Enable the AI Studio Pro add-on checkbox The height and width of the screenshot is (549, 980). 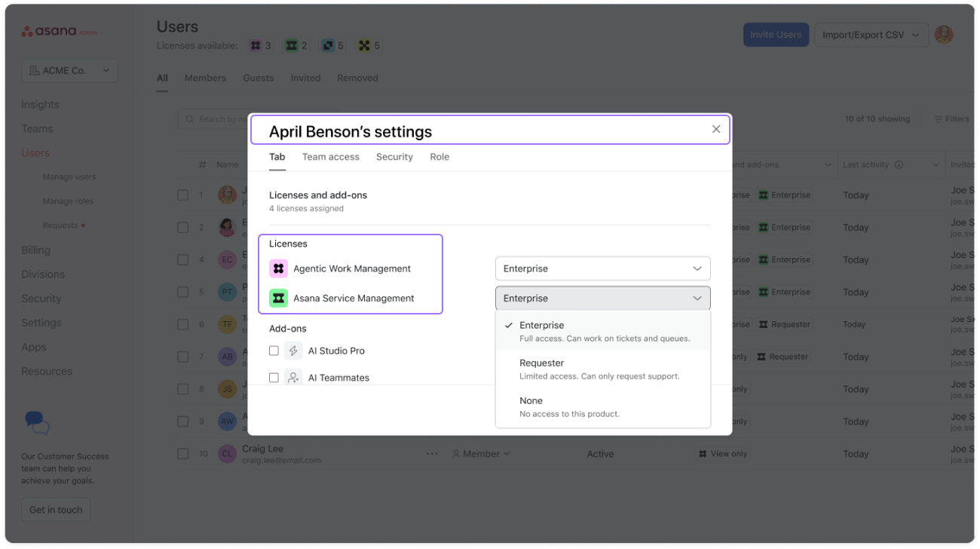[274, 351]
